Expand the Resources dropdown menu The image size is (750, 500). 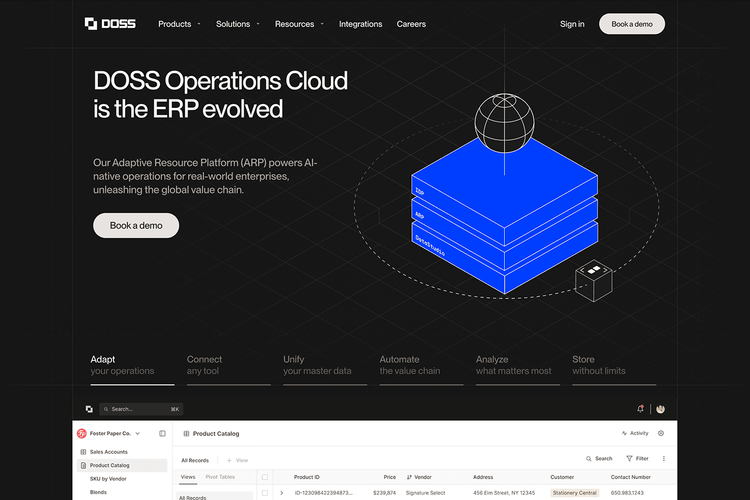pyautogui.click(x=299, y=24)
